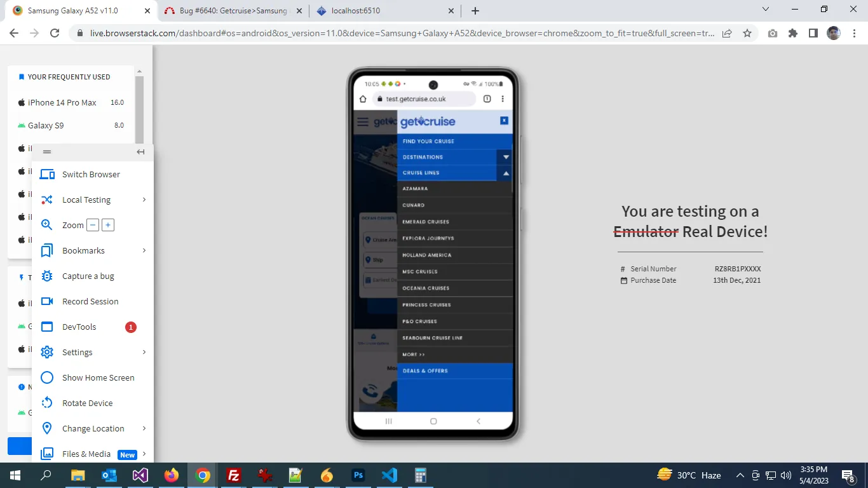This screenshot has height=488, width=868.
Task: Open phone Chrome three-dot menu
Action: [503, 99]
